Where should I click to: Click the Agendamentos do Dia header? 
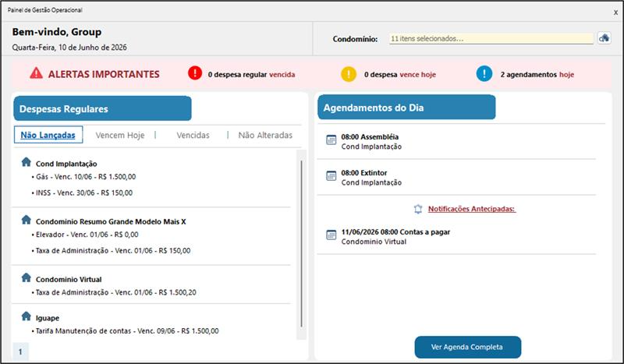pyautogui.click(x=406, y=108)
